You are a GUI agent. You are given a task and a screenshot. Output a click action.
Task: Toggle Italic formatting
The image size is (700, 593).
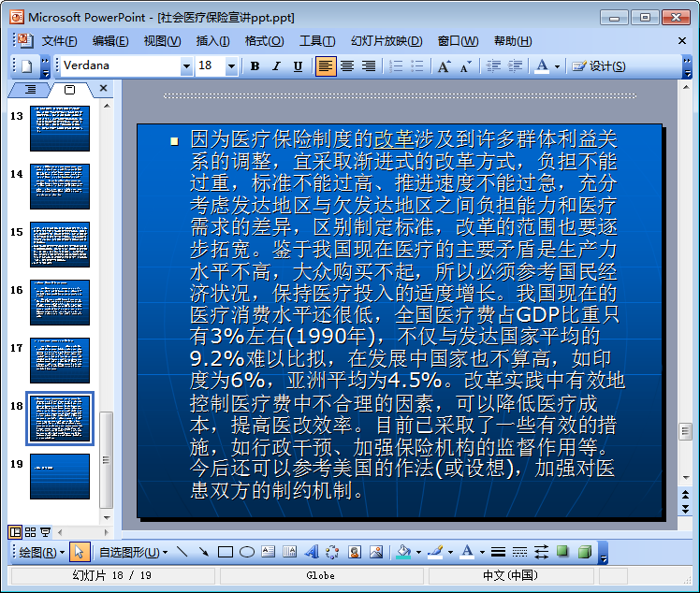point(276,66)
